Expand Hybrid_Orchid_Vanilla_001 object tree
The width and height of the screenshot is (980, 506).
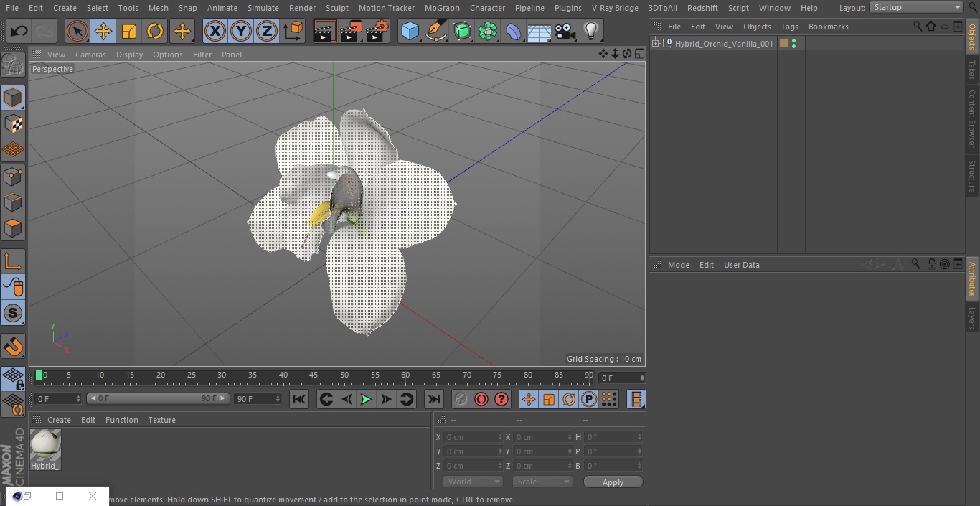coord(655,44)
